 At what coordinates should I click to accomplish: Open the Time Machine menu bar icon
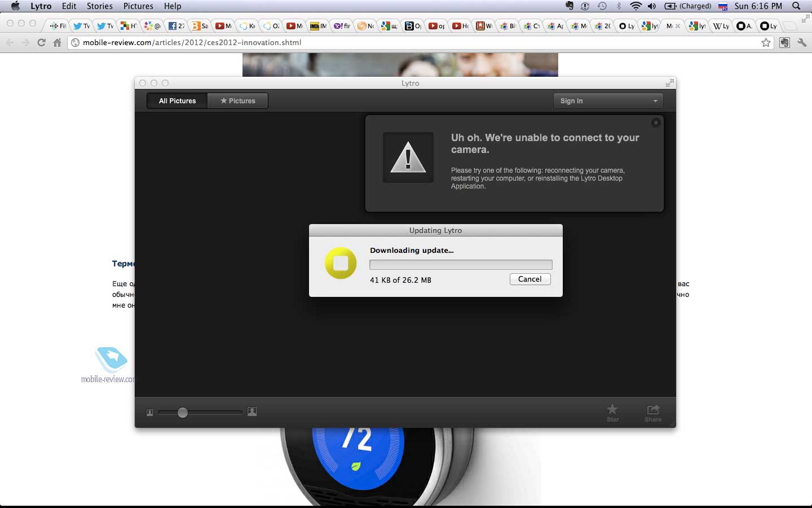[x=602, y=6]
